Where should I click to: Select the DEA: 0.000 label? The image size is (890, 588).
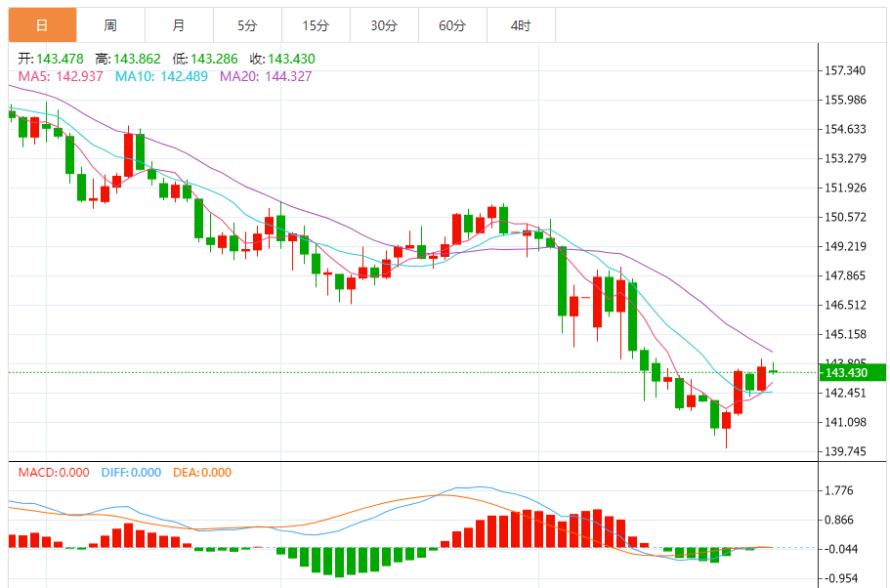click(202, 473)
